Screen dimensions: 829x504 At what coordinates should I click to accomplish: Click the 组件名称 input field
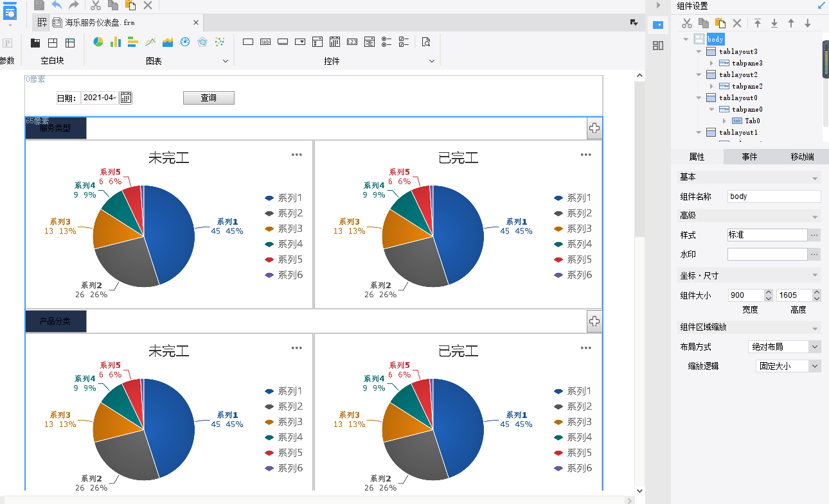click(x=774, y=196)
